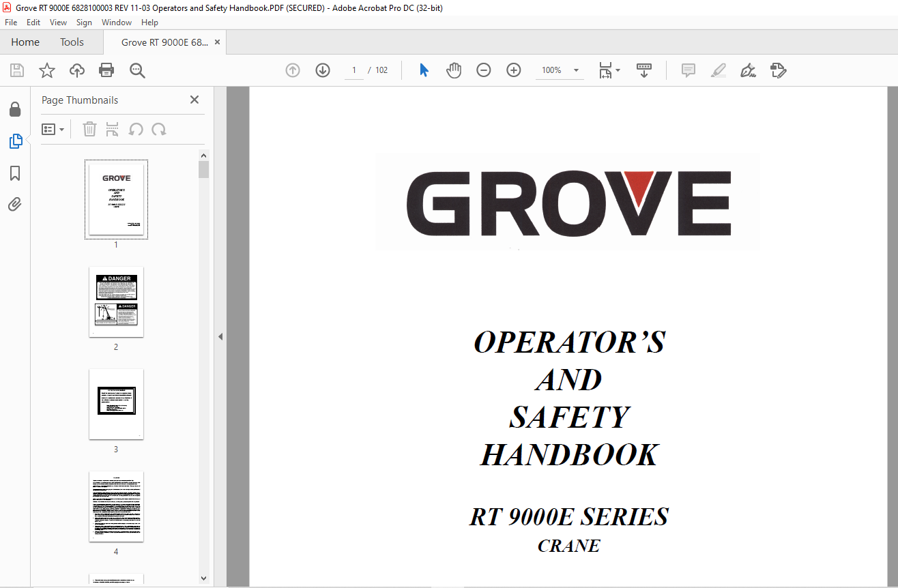Click the Fit width page display icon

tap(605, 70)
